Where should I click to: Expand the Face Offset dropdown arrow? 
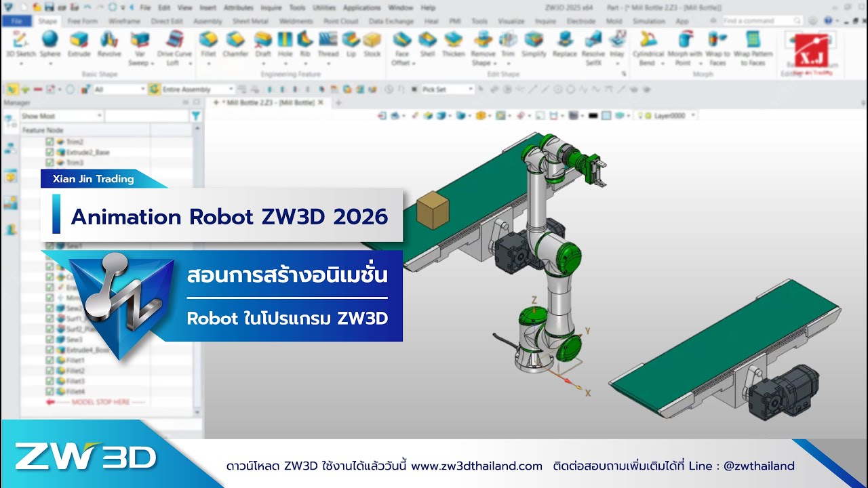tap(414, 63)
